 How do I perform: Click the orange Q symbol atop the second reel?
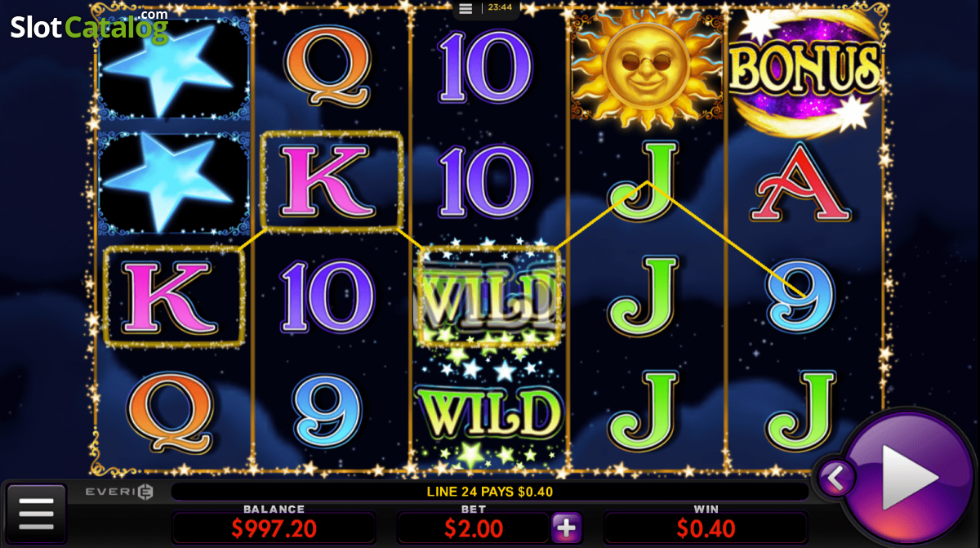coord(331,67)
